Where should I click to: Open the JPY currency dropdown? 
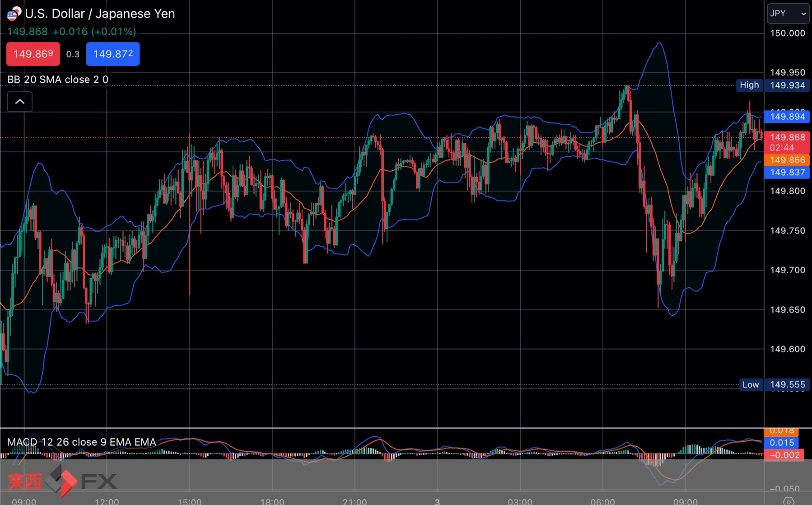pyautogui.click(x=788, y=14)
